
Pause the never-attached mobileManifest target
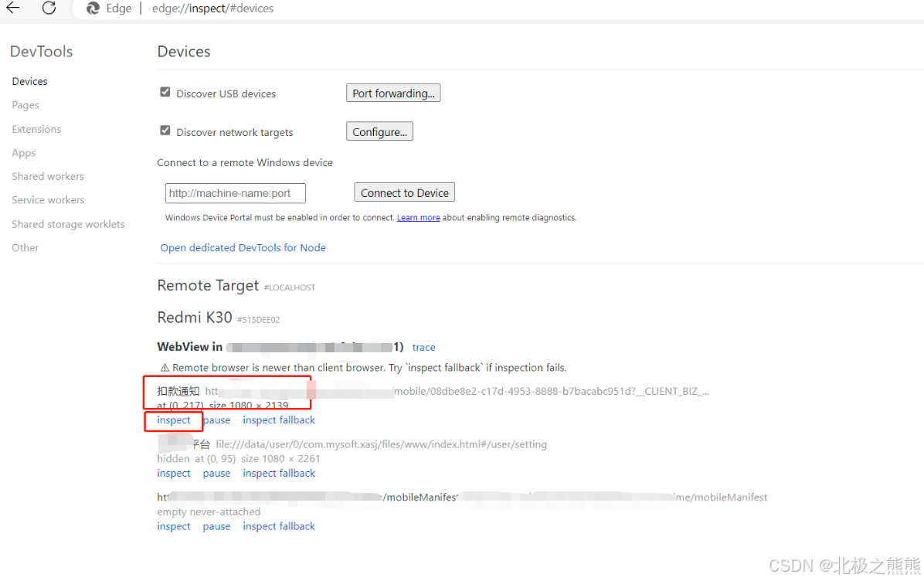[216, 526]
